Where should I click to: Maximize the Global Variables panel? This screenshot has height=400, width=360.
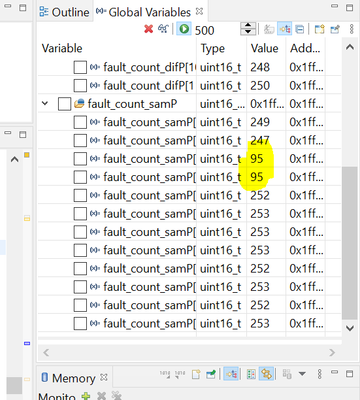[350, 7]
